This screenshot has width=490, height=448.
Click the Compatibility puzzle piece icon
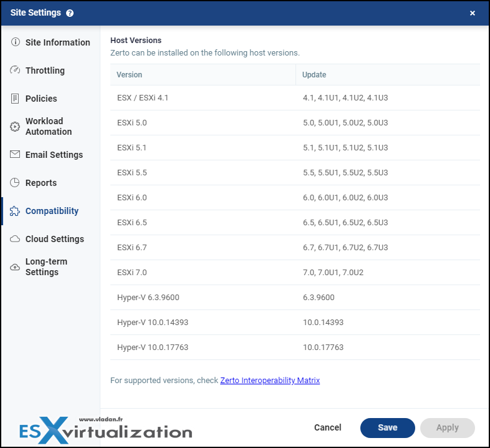(x=15, y=211)
